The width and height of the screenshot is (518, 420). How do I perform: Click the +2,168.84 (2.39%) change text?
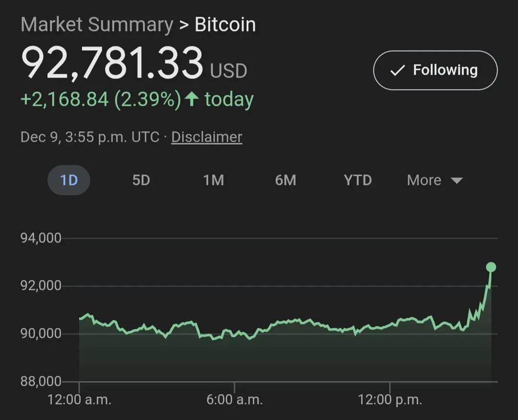pos(101,99)
